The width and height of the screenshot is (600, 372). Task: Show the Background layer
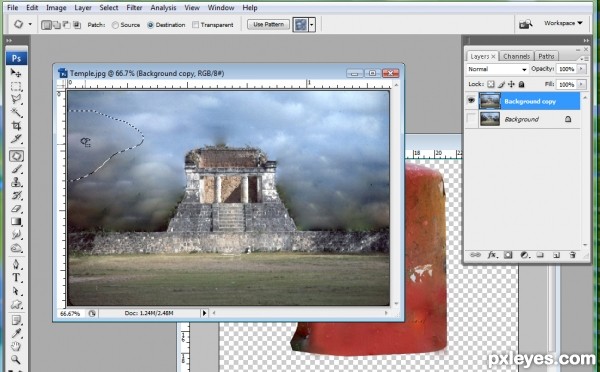point(471,119)
